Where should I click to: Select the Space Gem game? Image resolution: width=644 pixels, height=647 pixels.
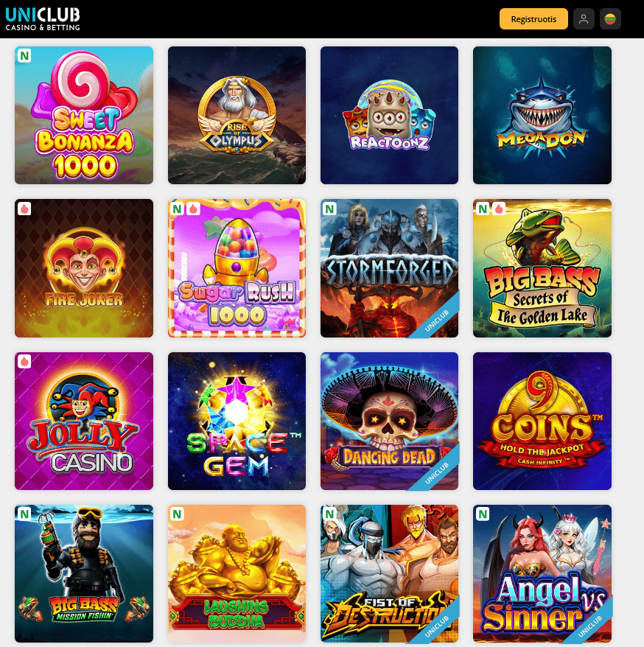237,421
